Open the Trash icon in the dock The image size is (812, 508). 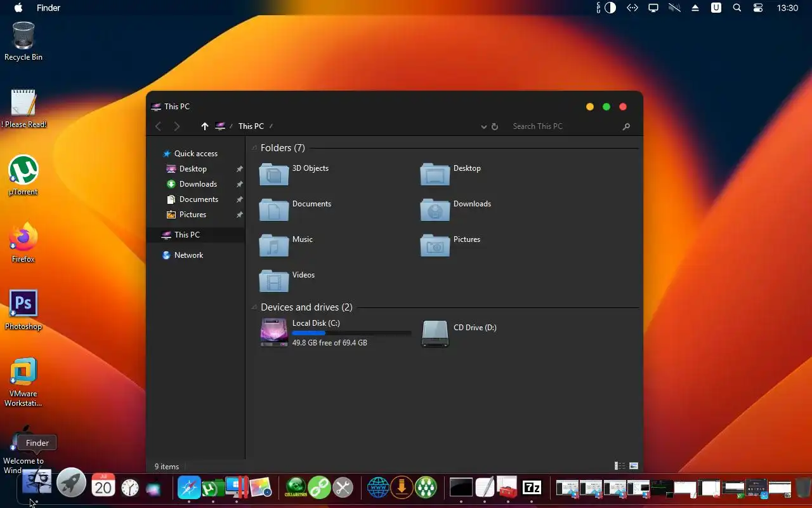pos(803,488)
